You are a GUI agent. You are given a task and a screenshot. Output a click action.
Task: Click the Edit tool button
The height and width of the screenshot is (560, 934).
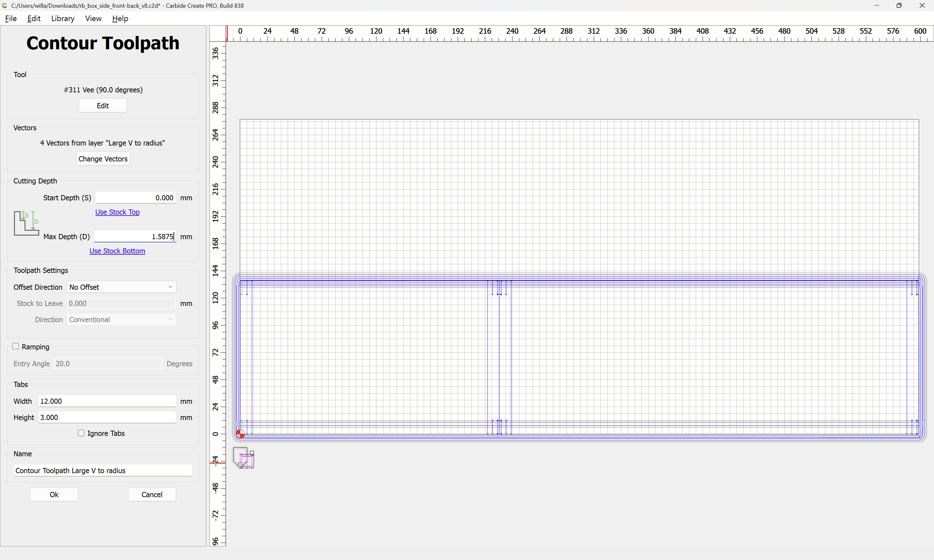click(103, 106)
